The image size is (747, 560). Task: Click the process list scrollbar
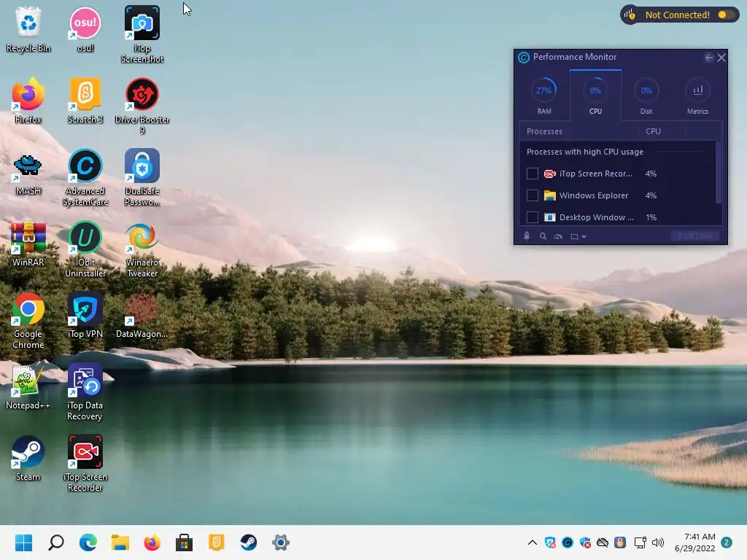pos(719,172)
